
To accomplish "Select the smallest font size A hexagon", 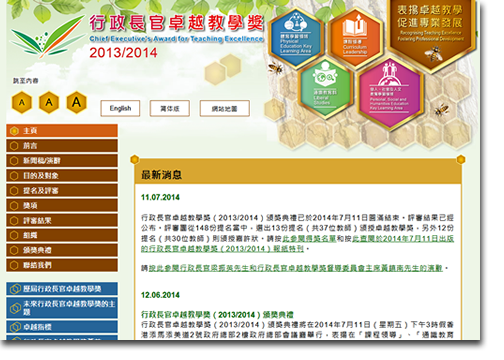I will [x=22, y=102].
